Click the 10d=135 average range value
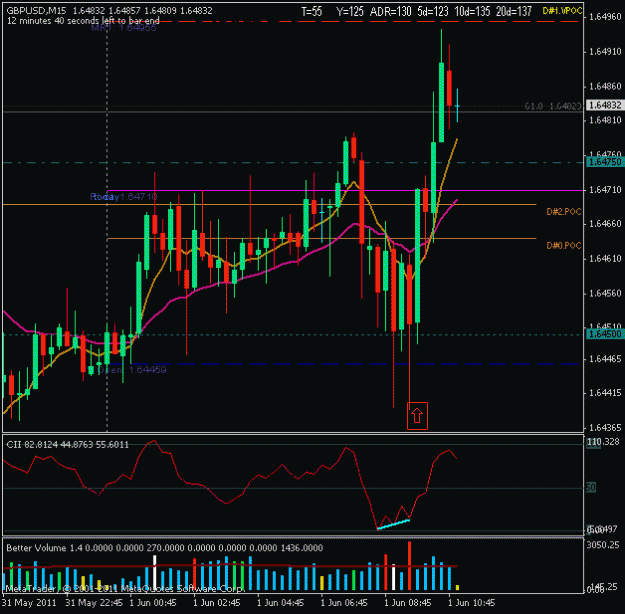The height and width of the screenshot is (614, 625). (x=472, y=12)
